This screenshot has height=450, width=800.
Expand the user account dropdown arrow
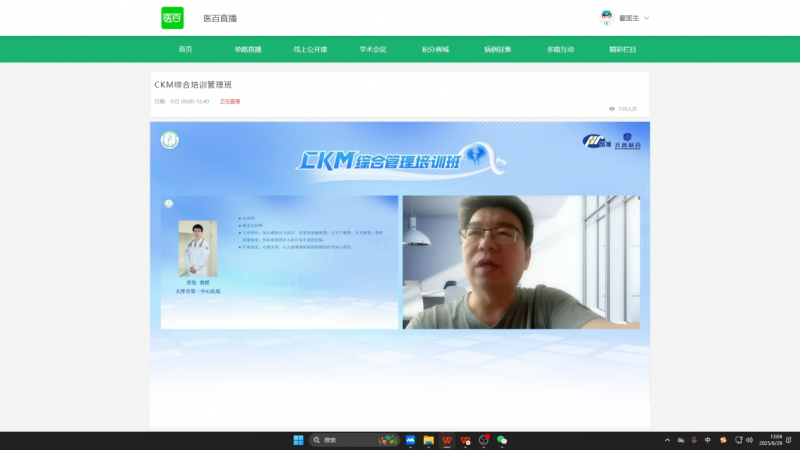tap(647, 18)
